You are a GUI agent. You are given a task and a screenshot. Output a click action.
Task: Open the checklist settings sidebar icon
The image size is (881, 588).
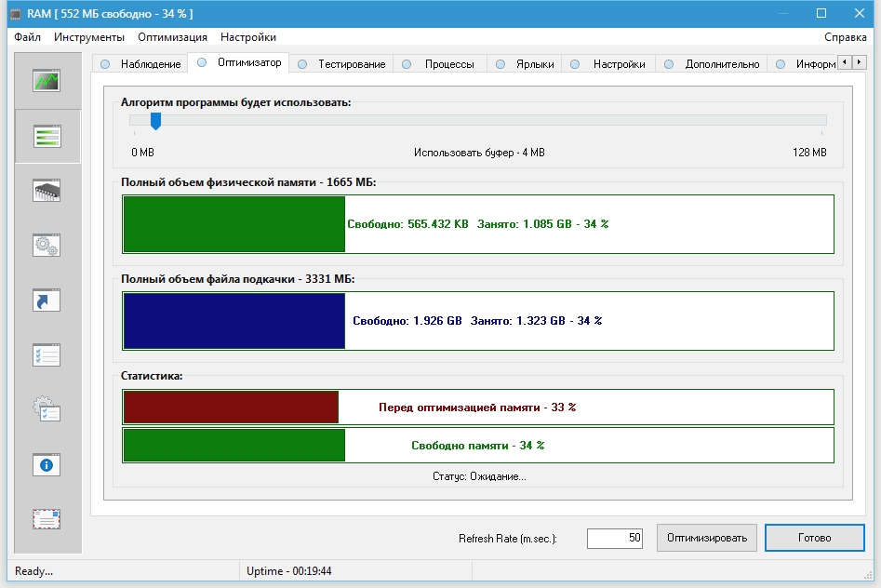(x=47, y=354)
